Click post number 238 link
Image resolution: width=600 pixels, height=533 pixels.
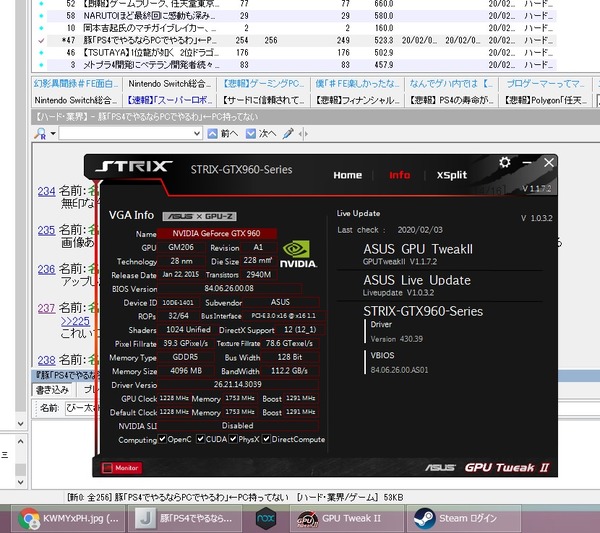point(46,360)
